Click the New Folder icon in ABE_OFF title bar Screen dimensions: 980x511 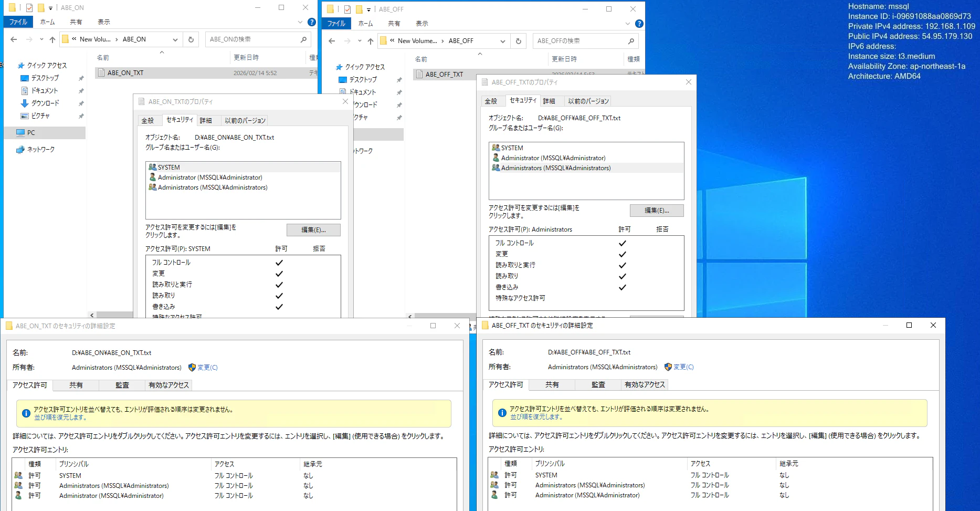pyautogui.click(x=359, y=9)
